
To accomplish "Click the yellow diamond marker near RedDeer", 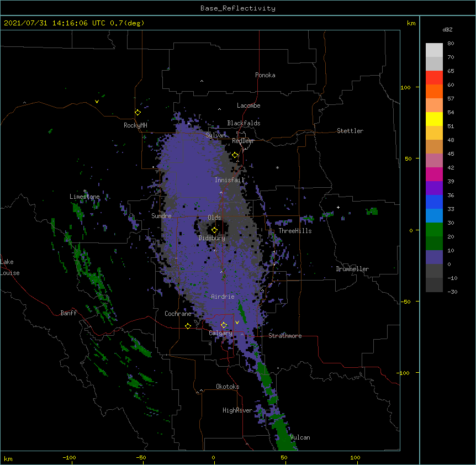I will click(235, 155).
